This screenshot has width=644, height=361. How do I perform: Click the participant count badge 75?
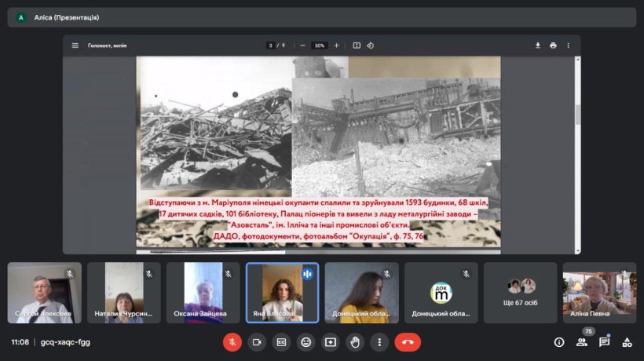click(588, 331)
